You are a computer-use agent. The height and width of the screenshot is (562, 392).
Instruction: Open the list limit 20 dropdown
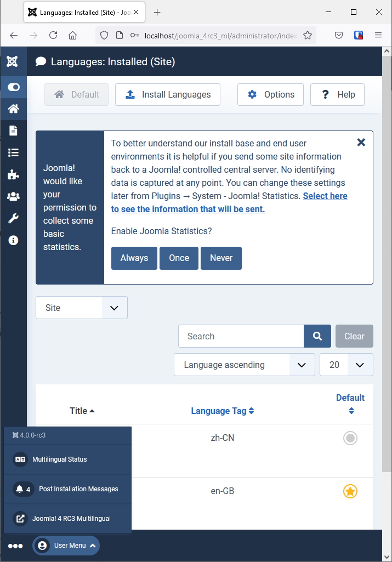[x=346, y=365]
